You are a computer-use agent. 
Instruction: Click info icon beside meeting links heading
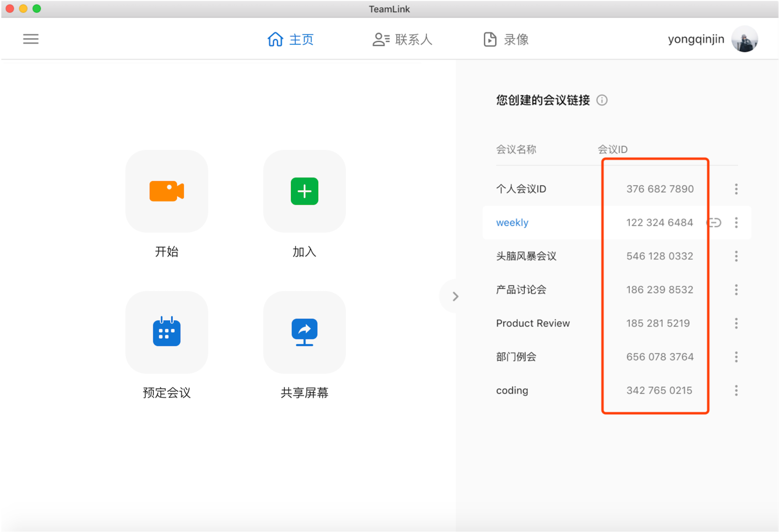[x=602, y=100]
